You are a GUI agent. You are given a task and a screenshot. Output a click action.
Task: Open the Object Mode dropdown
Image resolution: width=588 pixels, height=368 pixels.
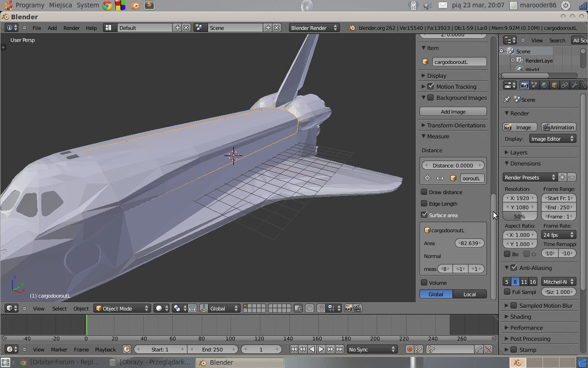point(122,309)
